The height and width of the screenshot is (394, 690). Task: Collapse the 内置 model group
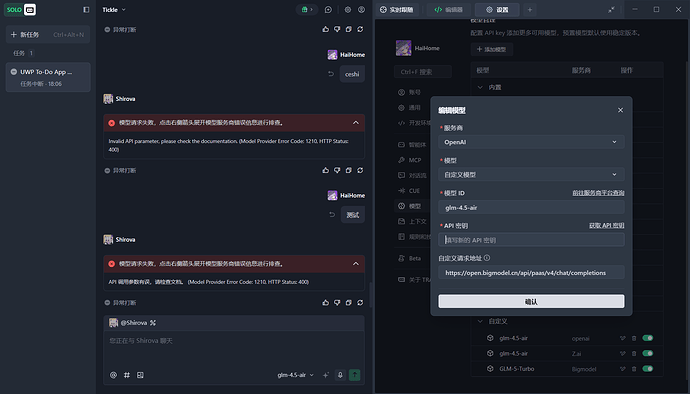coord(480,87)
